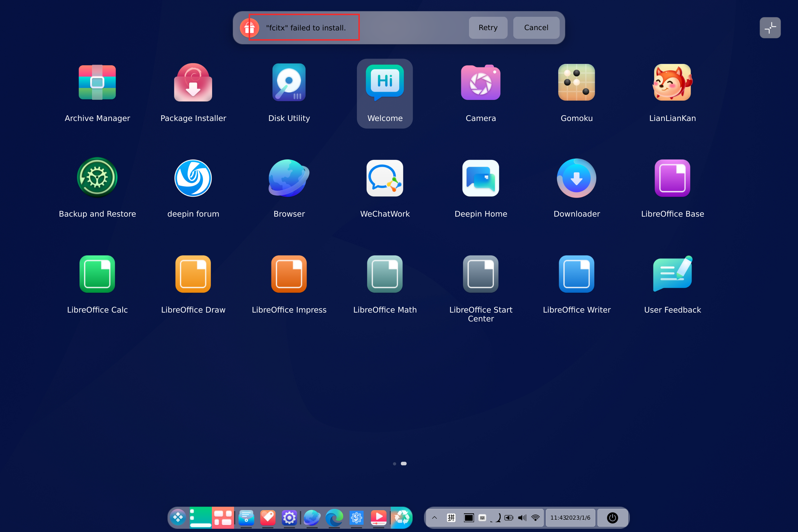This screenshot has height=532, width=798.
Task: Launch the Welcome app
Action: pyautogui.click(x=385, y=93)
